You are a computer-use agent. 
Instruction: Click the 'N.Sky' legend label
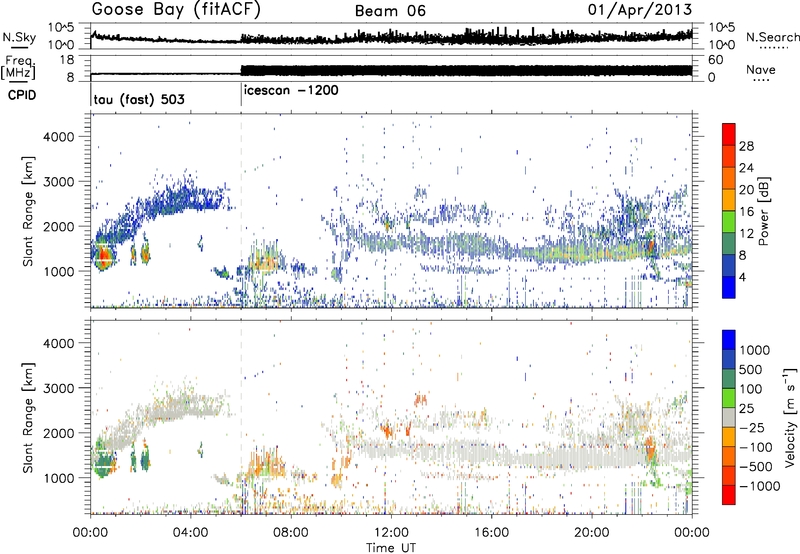click(19, 37)
